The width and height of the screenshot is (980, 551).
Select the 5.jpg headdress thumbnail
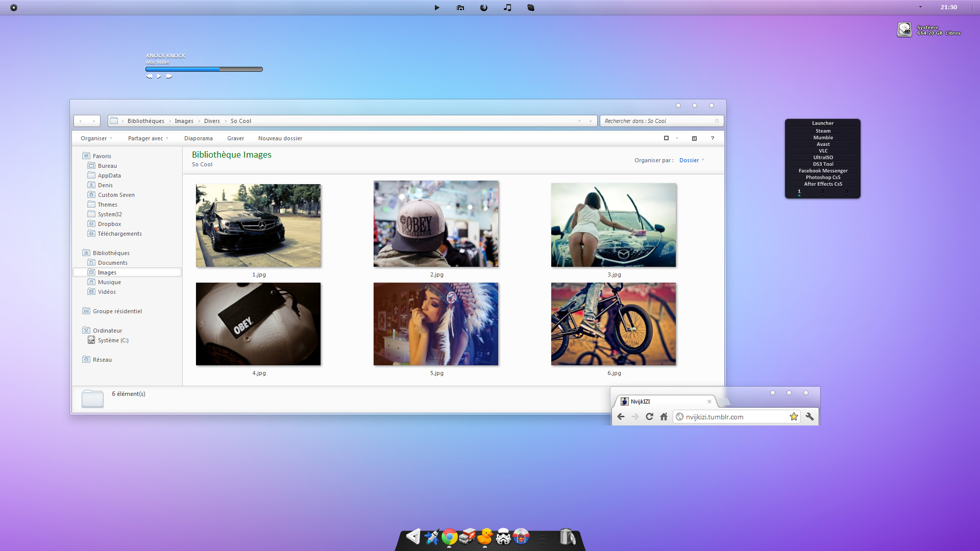click(x=436, y=324)
